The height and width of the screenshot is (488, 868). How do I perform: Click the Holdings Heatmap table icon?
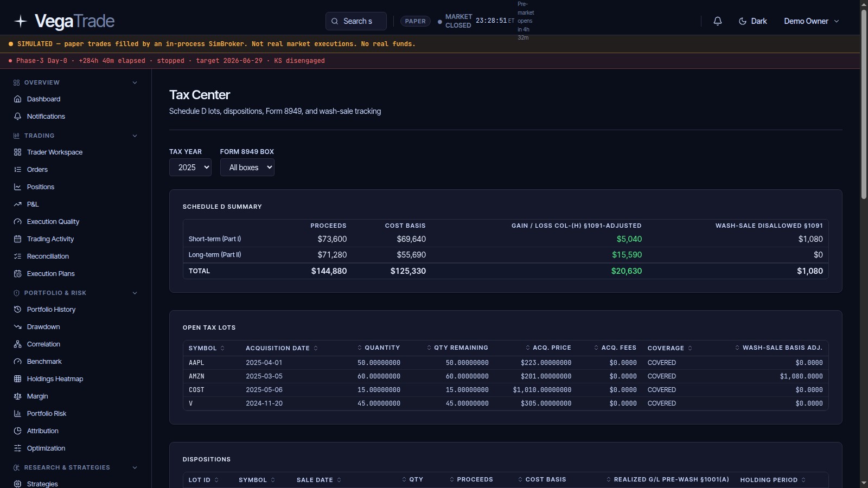[x=17, y=379]
